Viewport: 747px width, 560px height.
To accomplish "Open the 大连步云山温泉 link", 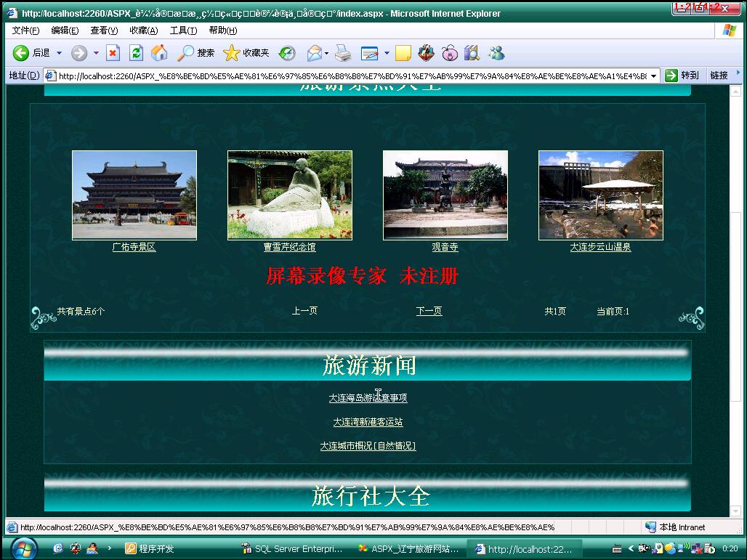I will (600, 247).
